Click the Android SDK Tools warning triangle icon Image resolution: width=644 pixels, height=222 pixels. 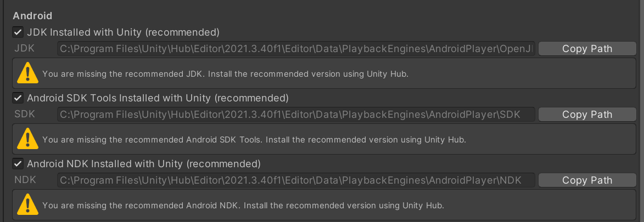click(27, 139)
